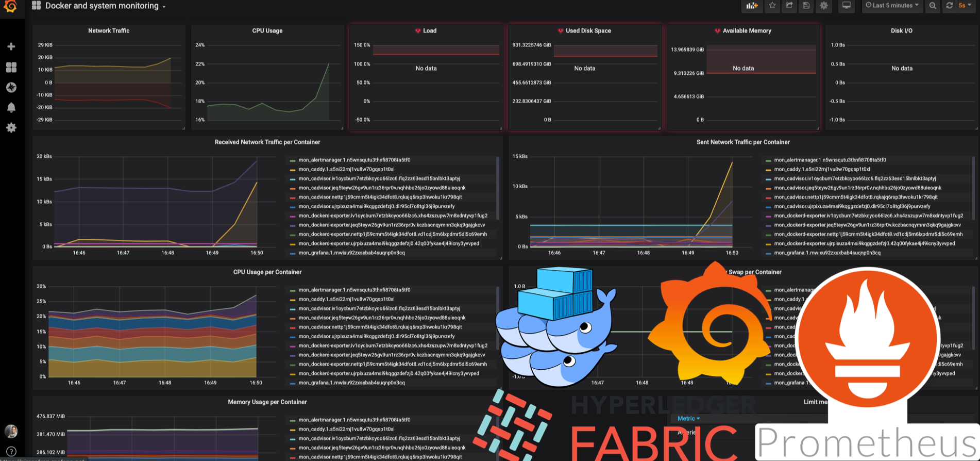Open the Last 5 minutes time picker
Viewport: 980px width, 461px height.
(x=892, y=6)
